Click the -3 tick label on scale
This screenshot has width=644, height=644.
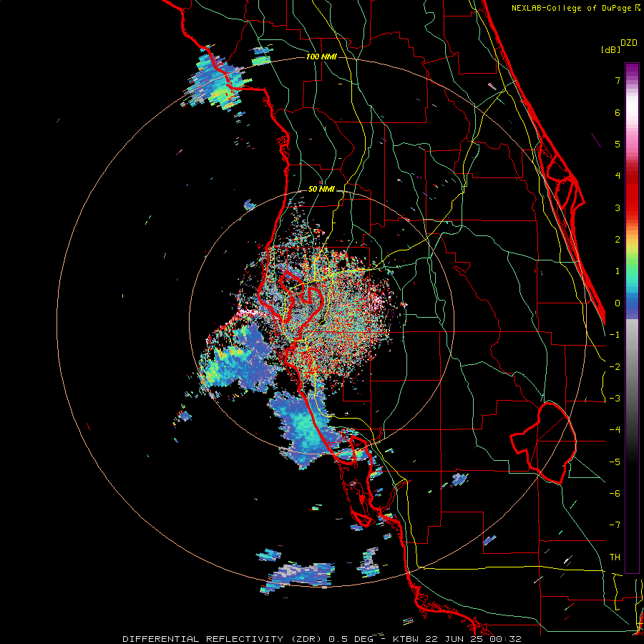[x=615, y=399]
